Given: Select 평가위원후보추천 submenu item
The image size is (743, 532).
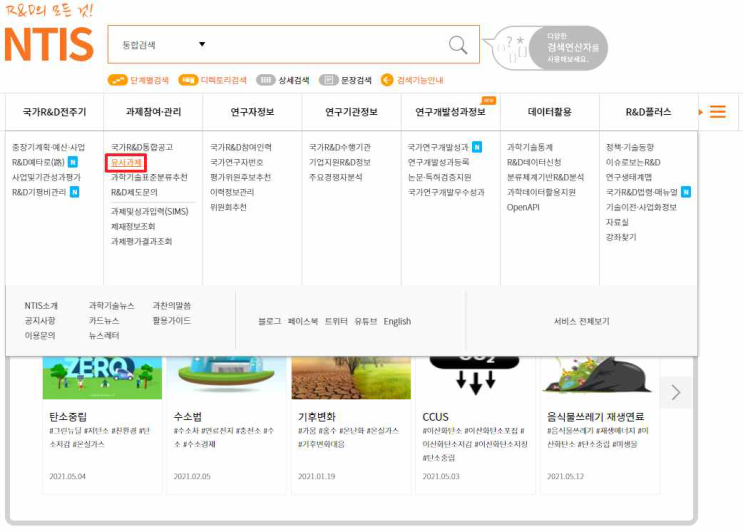Looking at the screenshot, I should point(240,177).
